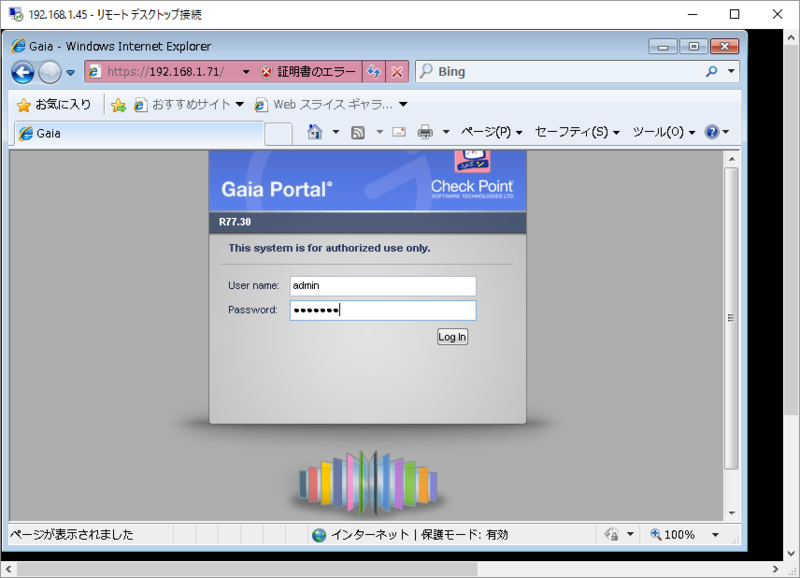The image size is (800, 578).
Task: Click the page scroll down arrow
Action: 732,513
